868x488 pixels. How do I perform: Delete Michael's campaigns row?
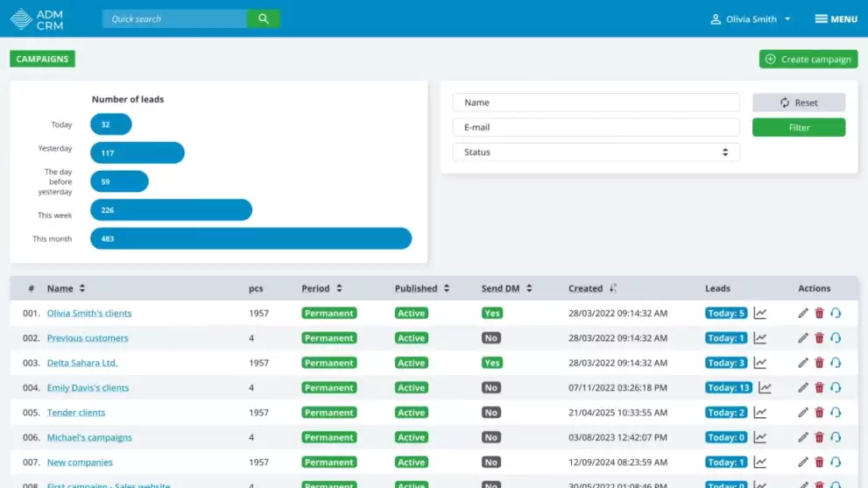click(x=819, y=437)
